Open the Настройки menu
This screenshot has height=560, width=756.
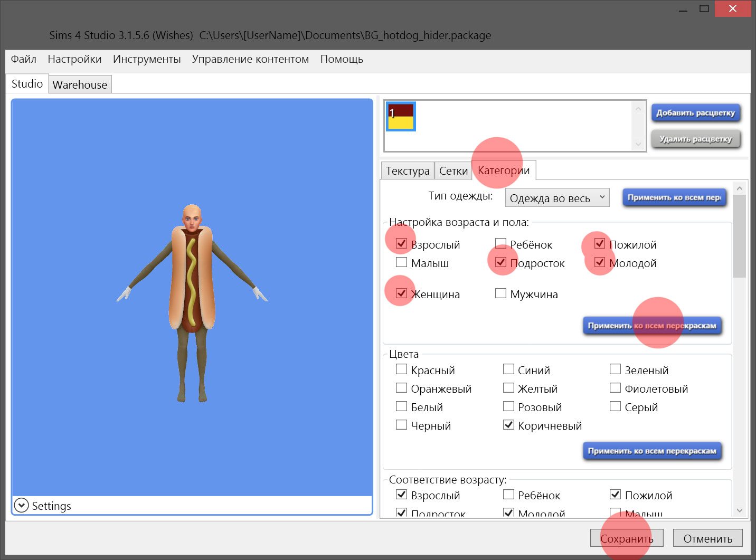coord(74,59)
